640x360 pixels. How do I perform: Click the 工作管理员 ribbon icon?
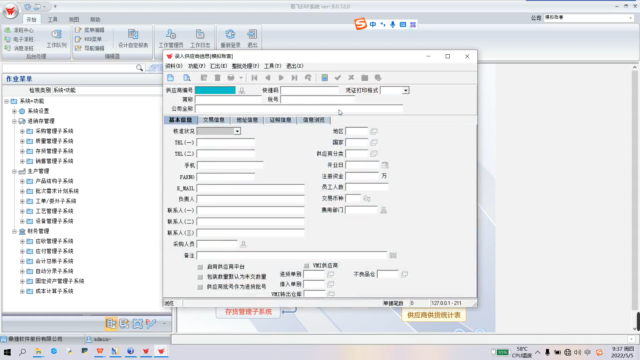point(171,38)
